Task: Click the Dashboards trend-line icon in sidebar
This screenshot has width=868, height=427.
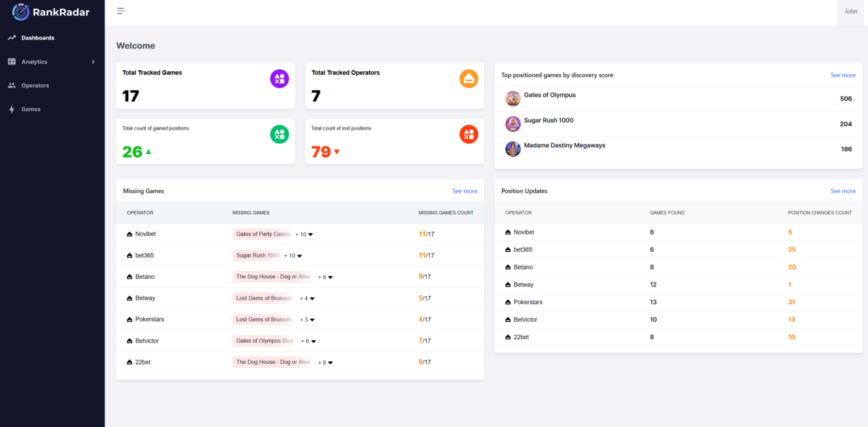Action: (x=12, y=38)
